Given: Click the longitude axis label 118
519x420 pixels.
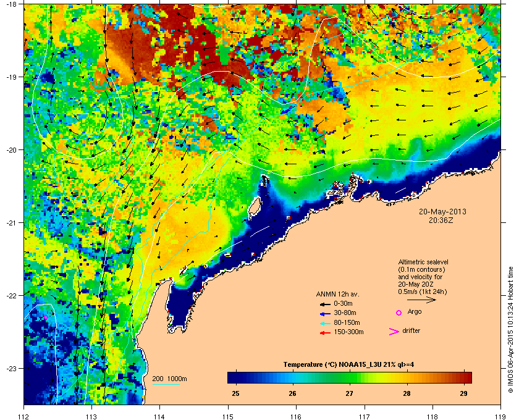Looking at the screenshot, I should point(432,417).
